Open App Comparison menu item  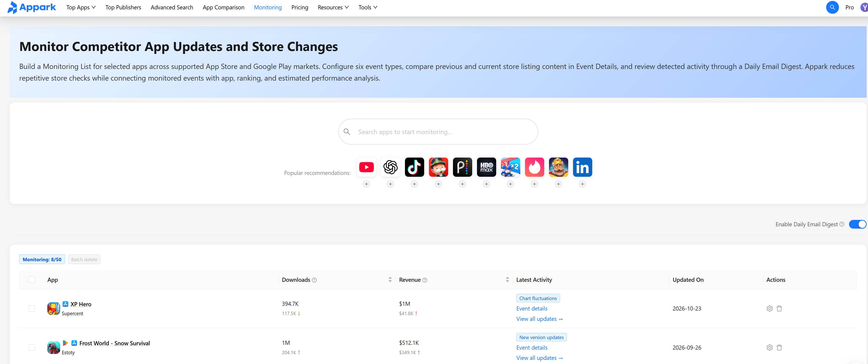(x=223, y=7)
